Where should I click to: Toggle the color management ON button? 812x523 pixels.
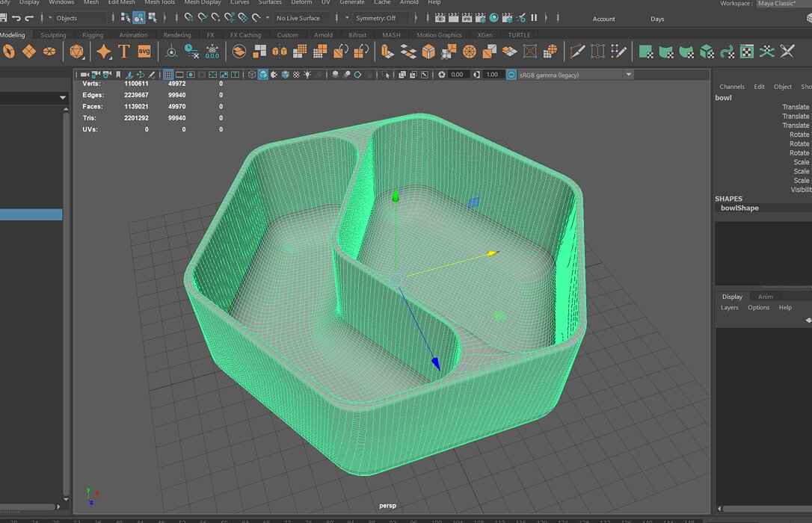[511, 75]
